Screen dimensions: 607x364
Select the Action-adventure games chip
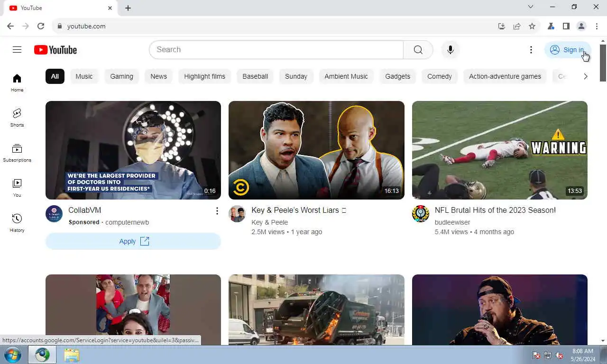point(505,76)
